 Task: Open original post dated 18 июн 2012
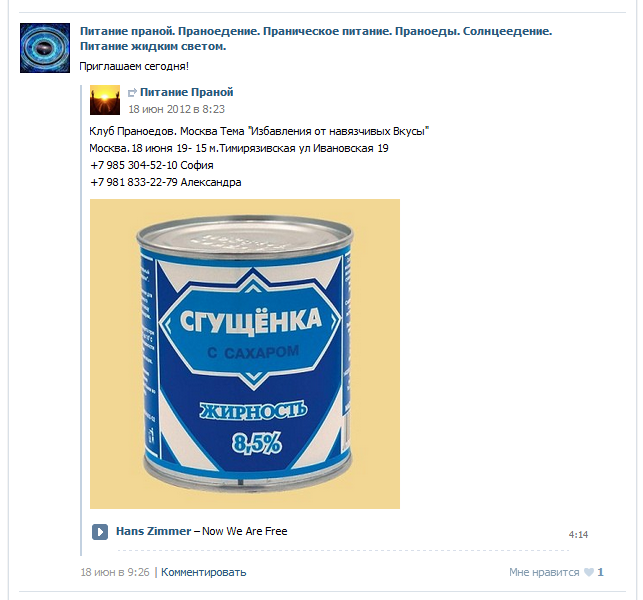[176, 109]
